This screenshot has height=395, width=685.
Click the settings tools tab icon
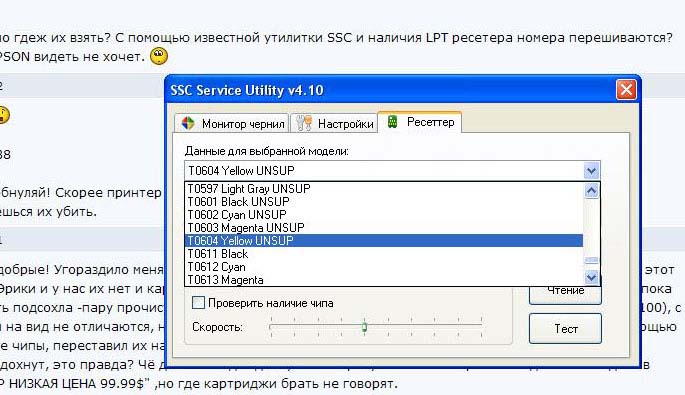point(304,123)
